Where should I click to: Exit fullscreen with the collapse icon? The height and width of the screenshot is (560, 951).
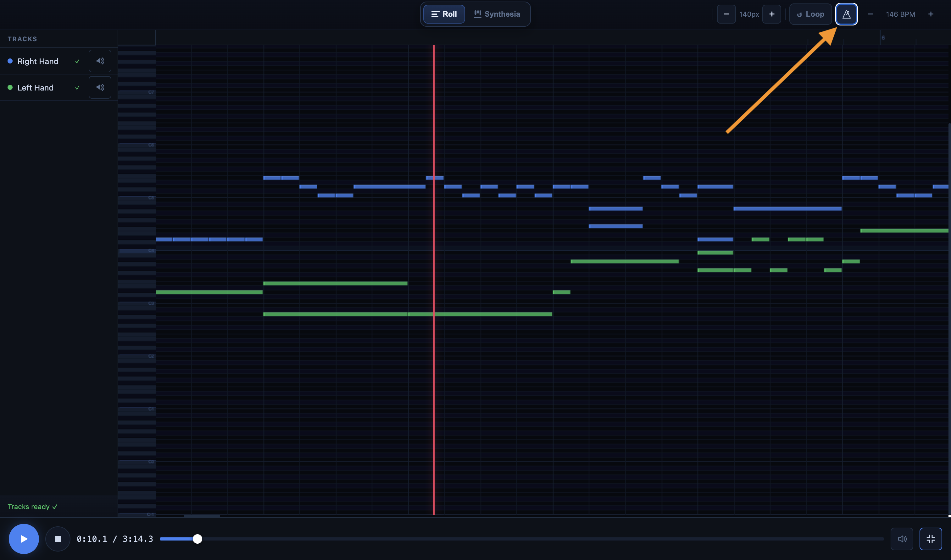click(930, 539)
